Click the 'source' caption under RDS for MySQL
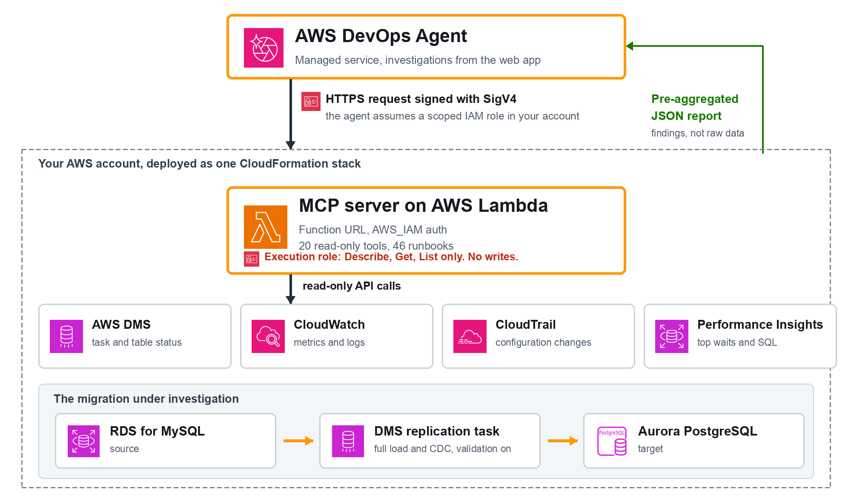 tap(124, 449)
